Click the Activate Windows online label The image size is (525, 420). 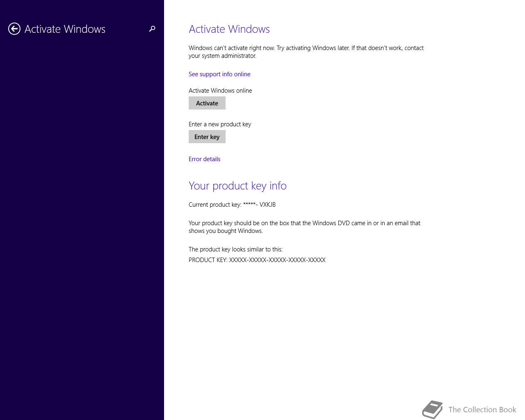point(220,91)
